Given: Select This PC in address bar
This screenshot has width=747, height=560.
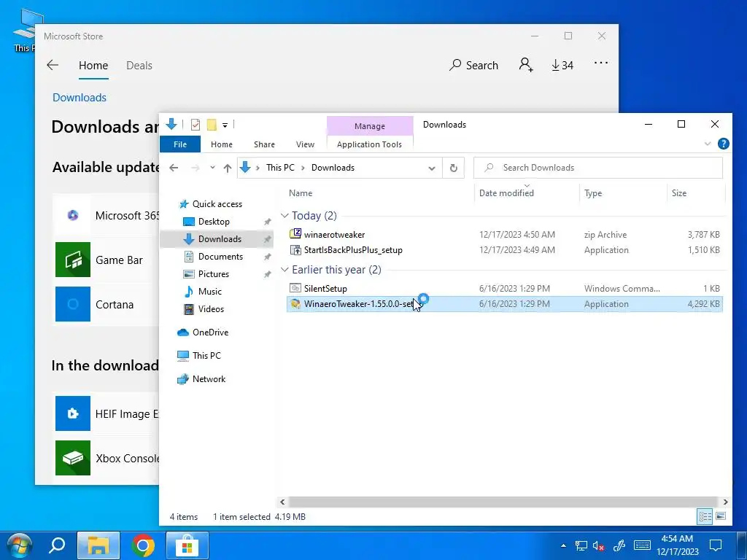Looking at the screenshot, I should pyautogui.click(x=280, y=168).
